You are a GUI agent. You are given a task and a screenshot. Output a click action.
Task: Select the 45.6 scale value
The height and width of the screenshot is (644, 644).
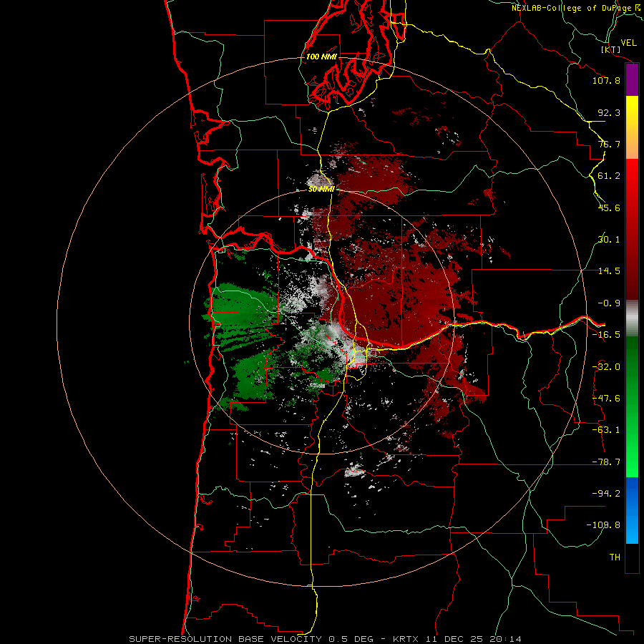coord(609,208)
